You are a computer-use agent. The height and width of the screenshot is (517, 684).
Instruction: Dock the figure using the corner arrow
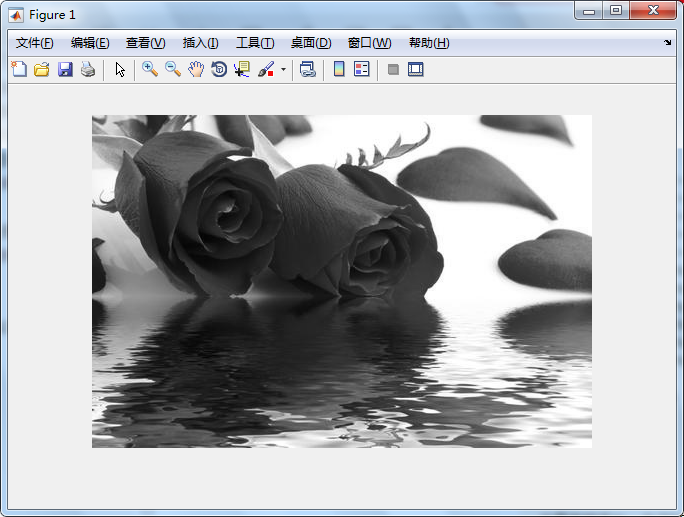tap(667, 42)
